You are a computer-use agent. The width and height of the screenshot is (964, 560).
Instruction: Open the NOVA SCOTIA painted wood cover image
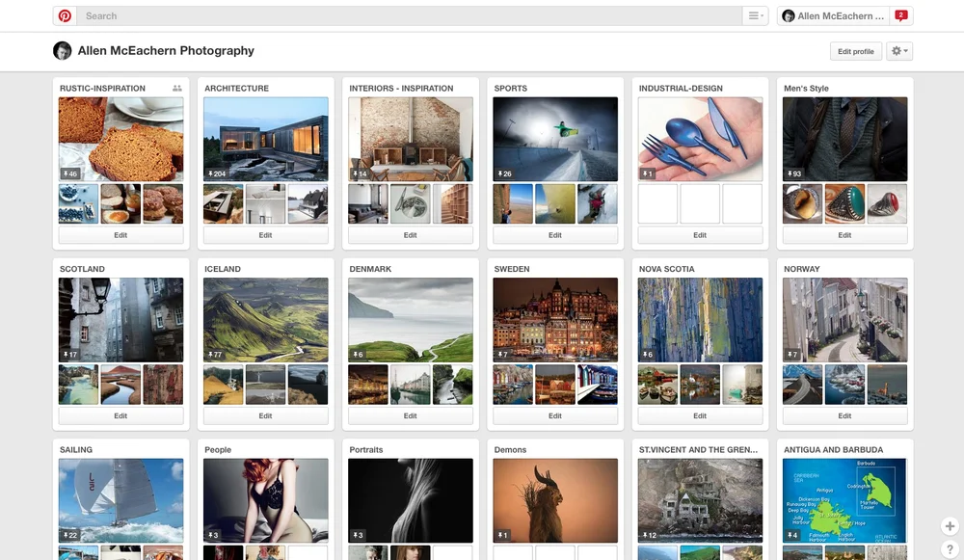[700, 320]
